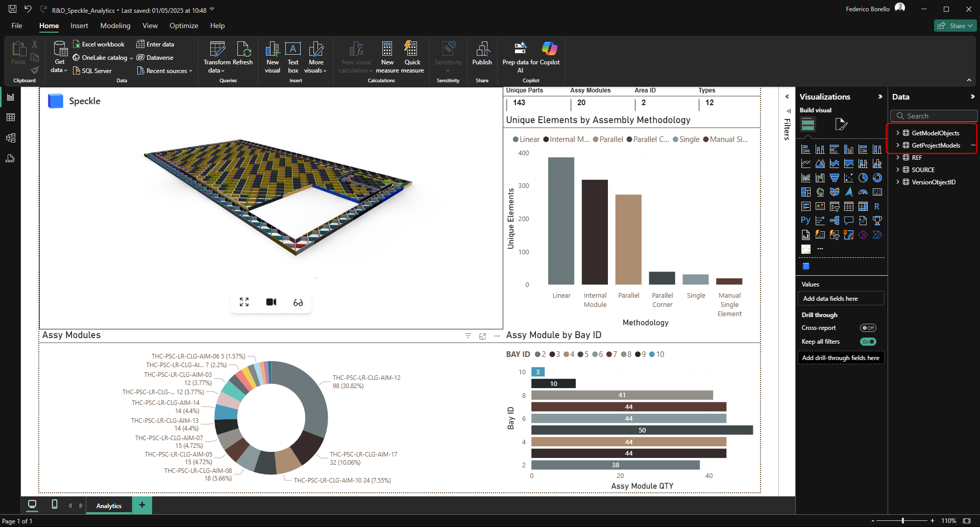Click the Save icon in title bar
This screenshot has height=527, width=980.
(x=12, y=9)
